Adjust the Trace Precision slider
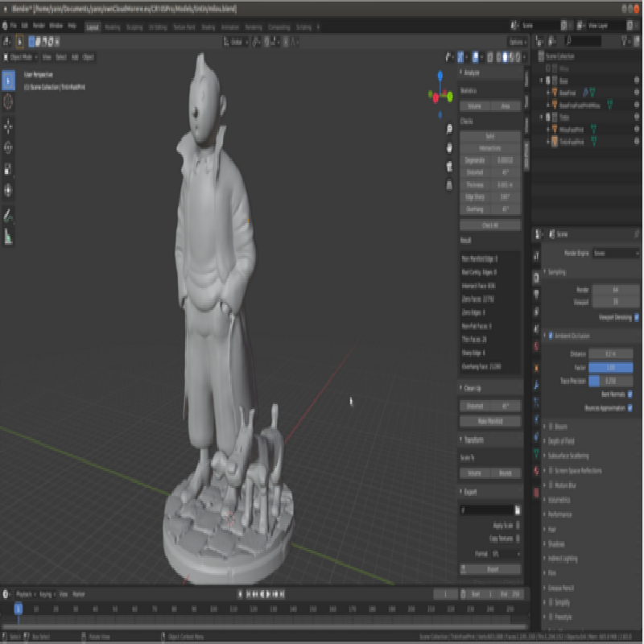Image resolution: width=644 pixels, height=644 pixels. click(x=611, y=381)
